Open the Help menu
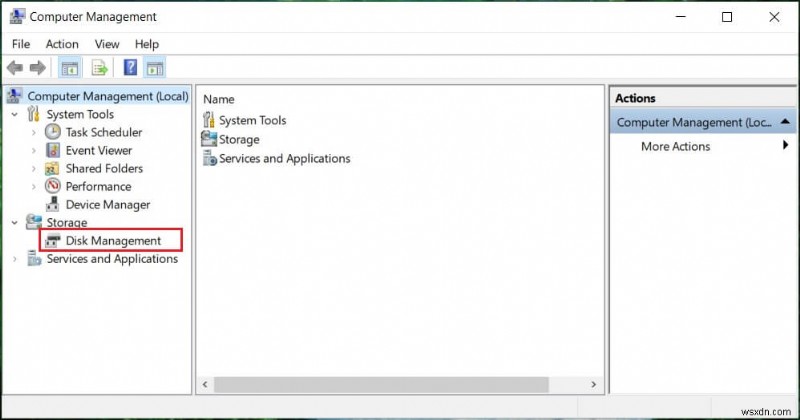 (147, 44)
